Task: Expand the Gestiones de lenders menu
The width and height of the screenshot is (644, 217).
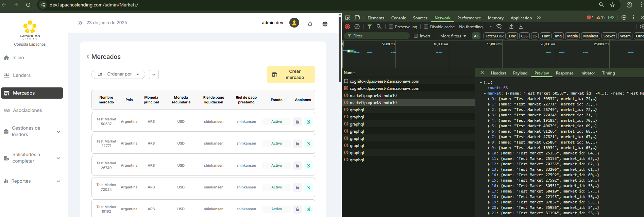Action: pyautogui.click(x=32, y=131)
